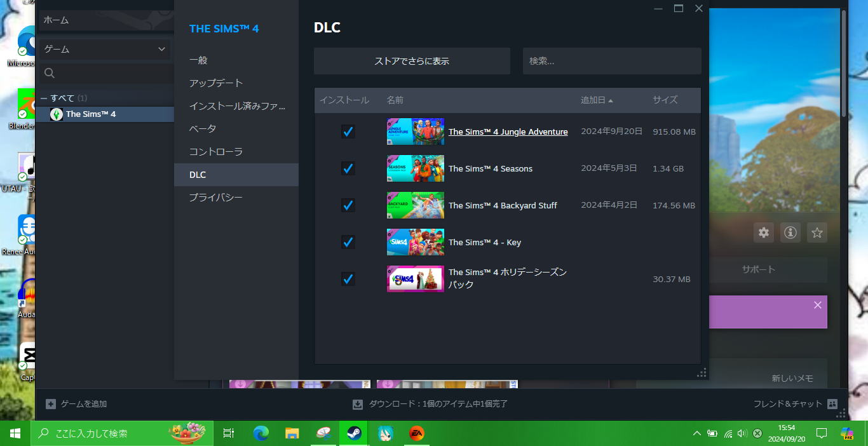Toggle favorite star icon
The height and width of the screenshot is (446, 868).
[817, 233]
